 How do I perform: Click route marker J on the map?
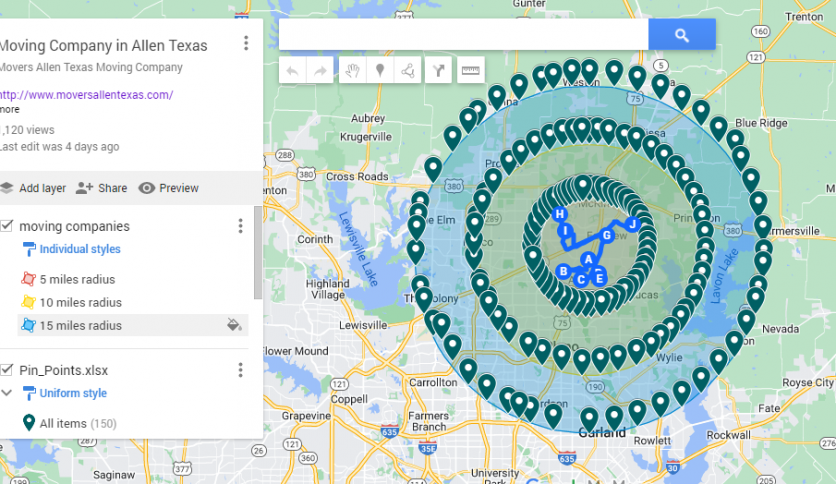(632, 224)
